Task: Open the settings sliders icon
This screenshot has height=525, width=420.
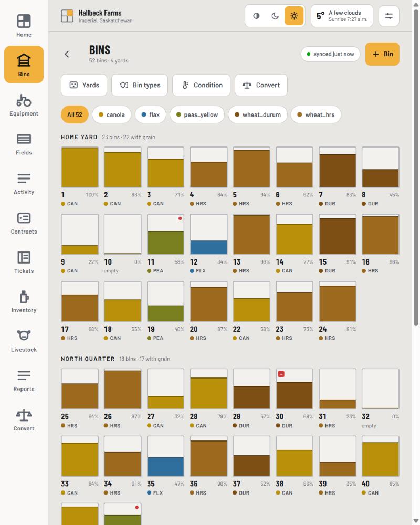Action: coord(389,16)
